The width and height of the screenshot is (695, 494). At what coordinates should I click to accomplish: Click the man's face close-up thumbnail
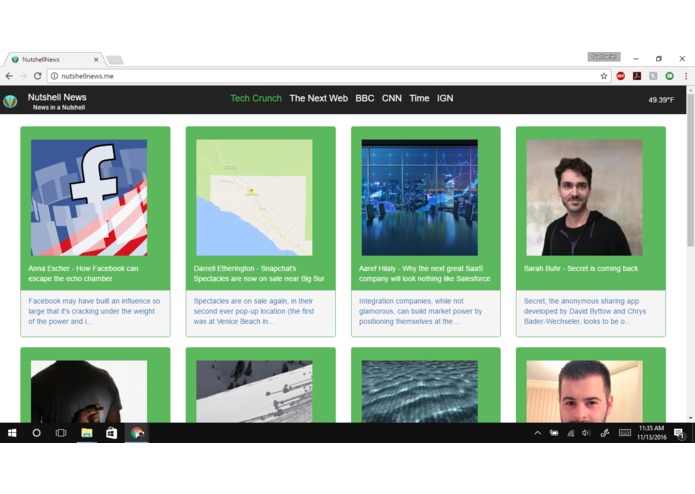click(x=585, y=392)
